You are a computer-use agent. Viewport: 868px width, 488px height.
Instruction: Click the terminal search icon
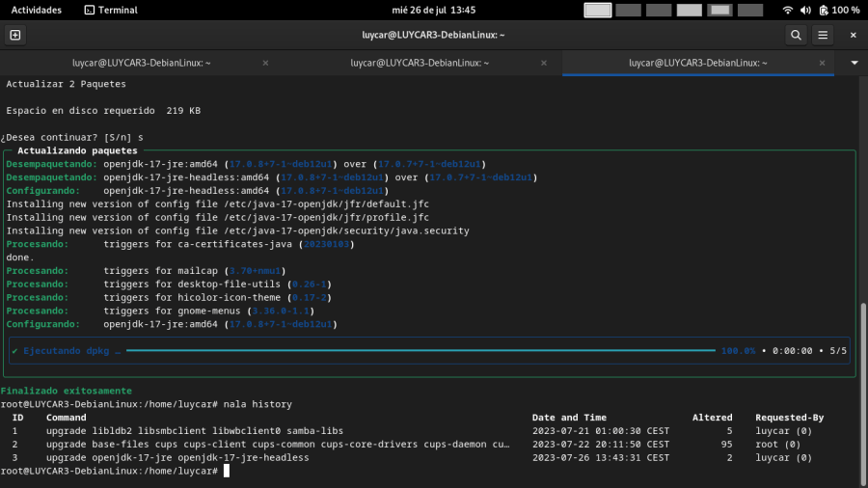[x=796, y=35]
